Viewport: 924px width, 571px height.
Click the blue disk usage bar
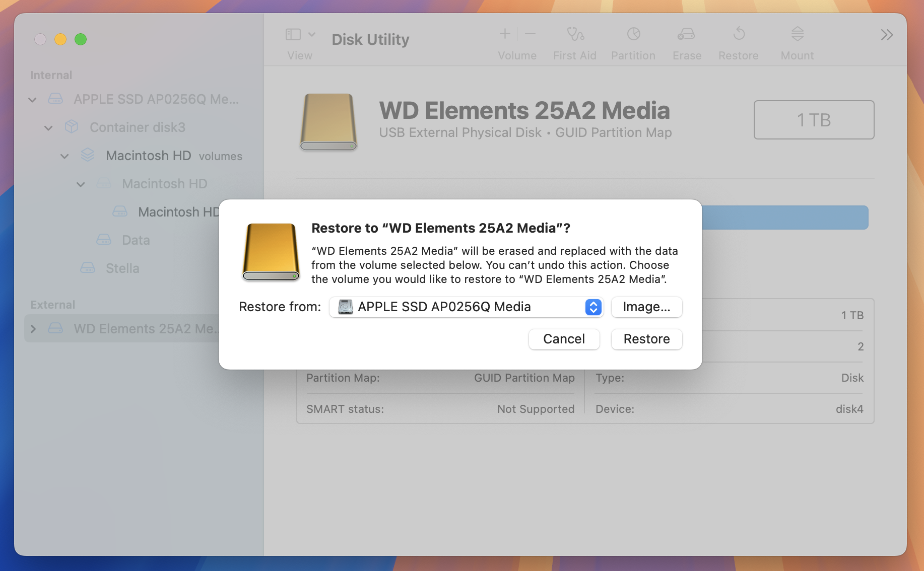[785, 218]
